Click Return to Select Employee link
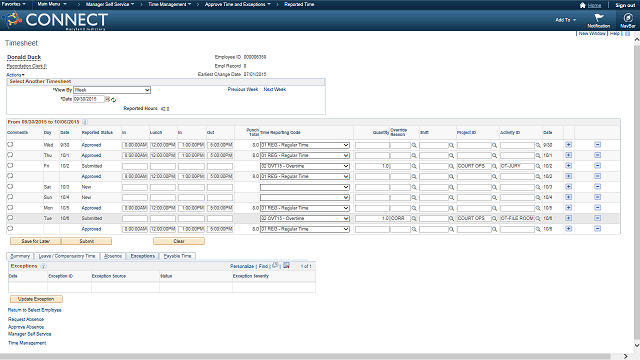This screenshot has width=640, height=360. [x=35, y=310]
